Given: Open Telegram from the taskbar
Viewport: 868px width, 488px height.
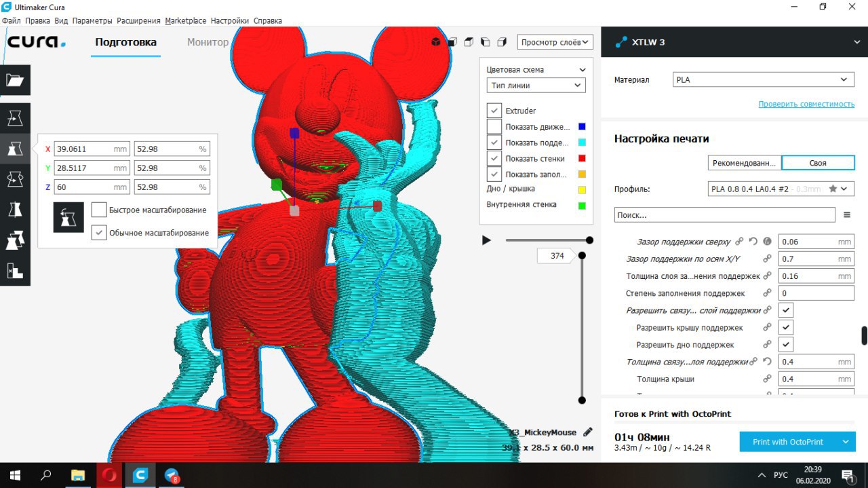Looking at the screenshot, I should [172, 475].
